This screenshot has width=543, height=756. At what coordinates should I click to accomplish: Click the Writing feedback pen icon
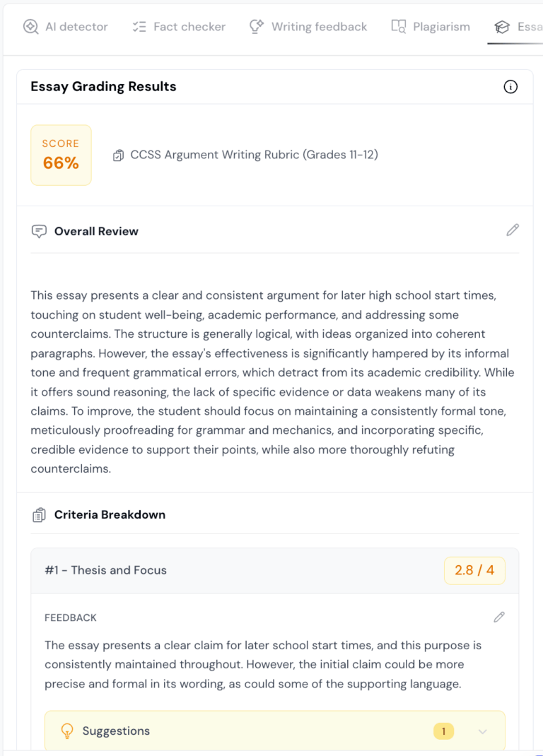[256, 25]
